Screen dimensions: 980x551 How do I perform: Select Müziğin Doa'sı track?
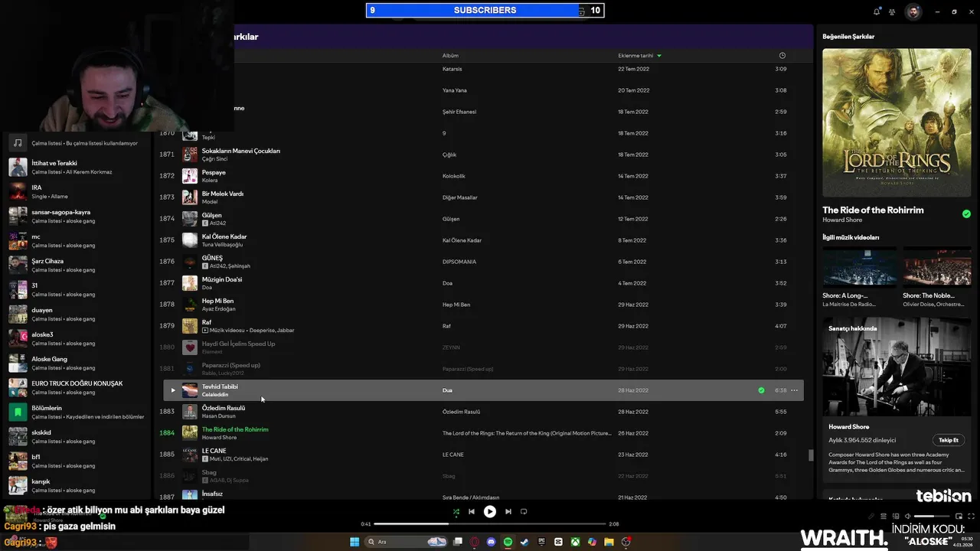[483, 283]
